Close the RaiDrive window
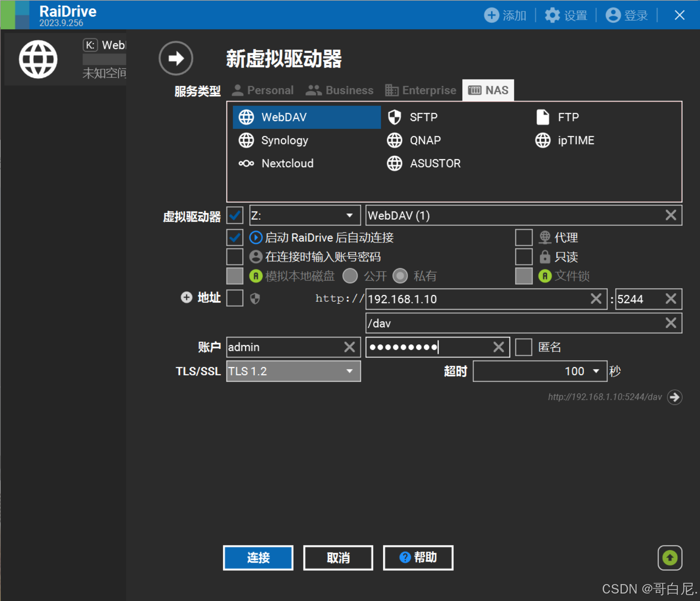Viewport: 700px width, 601px height. pyautogui.click(x=679, y=15)
